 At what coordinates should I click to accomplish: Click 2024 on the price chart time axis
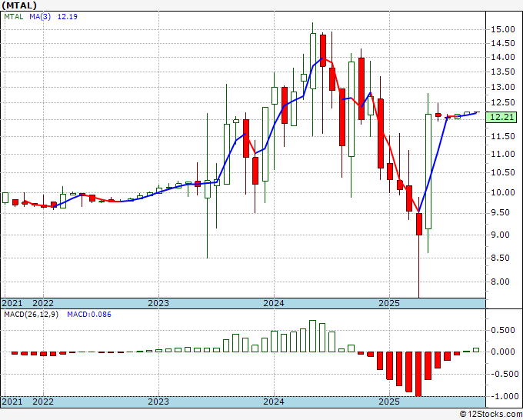coord(274,303)
